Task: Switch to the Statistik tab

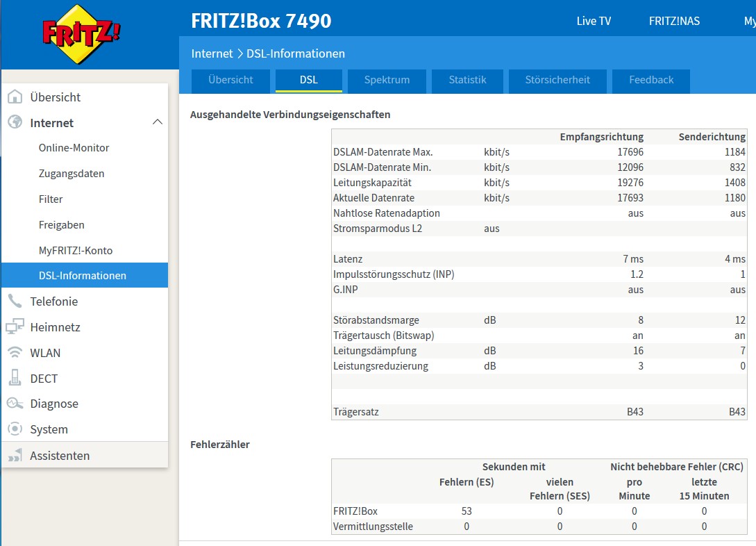Action: click(x=467, y=80)
